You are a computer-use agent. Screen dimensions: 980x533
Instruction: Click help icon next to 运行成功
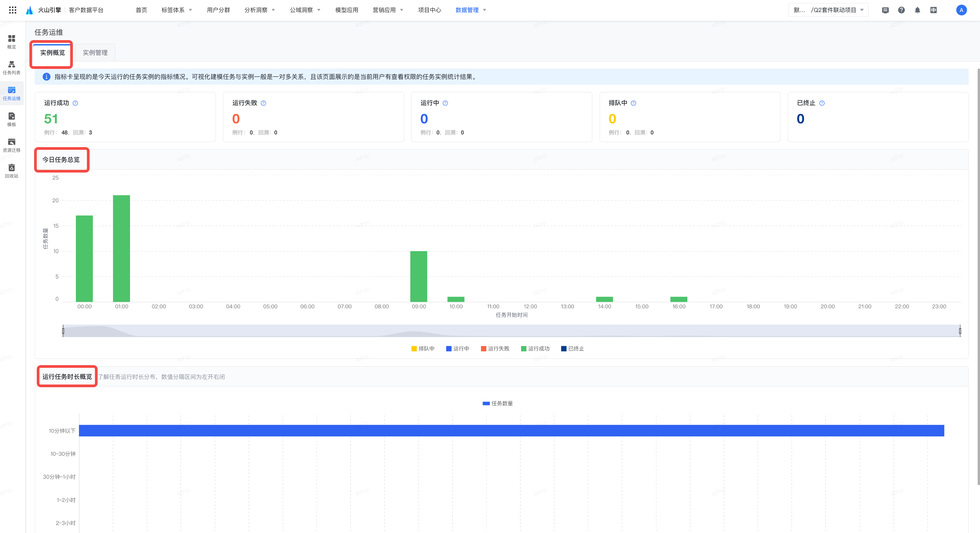75,103
